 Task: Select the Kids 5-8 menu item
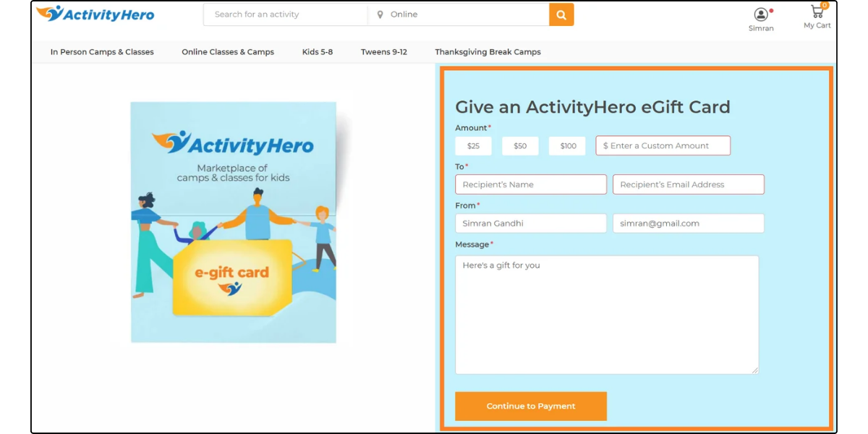pyautogui.click(x=318, y=52)
